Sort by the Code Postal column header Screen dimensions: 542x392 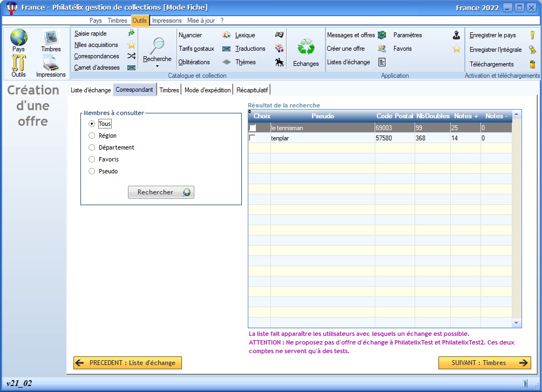pyautogui.click(x=395, y=116)
